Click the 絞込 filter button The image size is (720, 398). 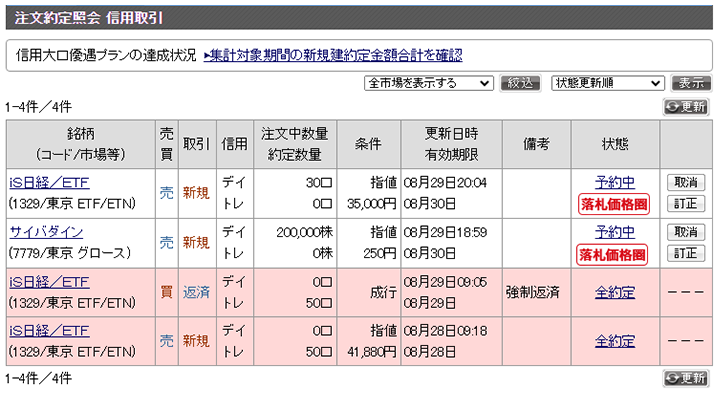[520, 83]
